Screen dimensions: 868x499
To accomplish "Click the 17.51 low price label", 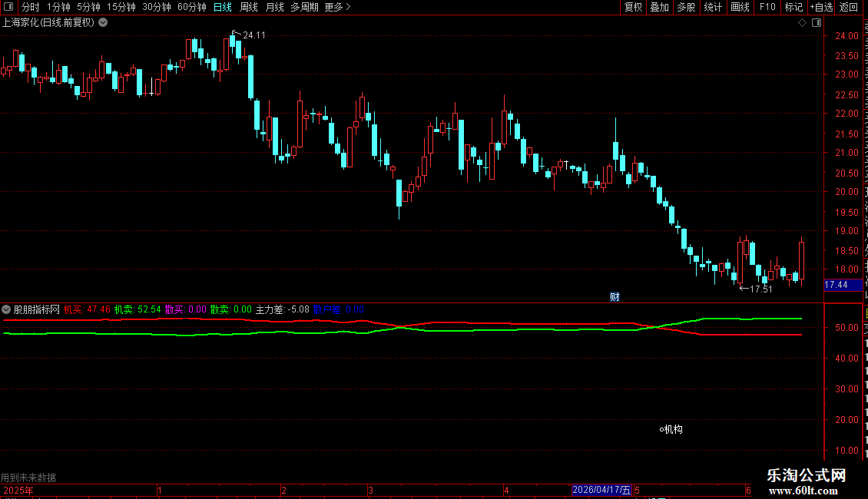I will 761,289.
